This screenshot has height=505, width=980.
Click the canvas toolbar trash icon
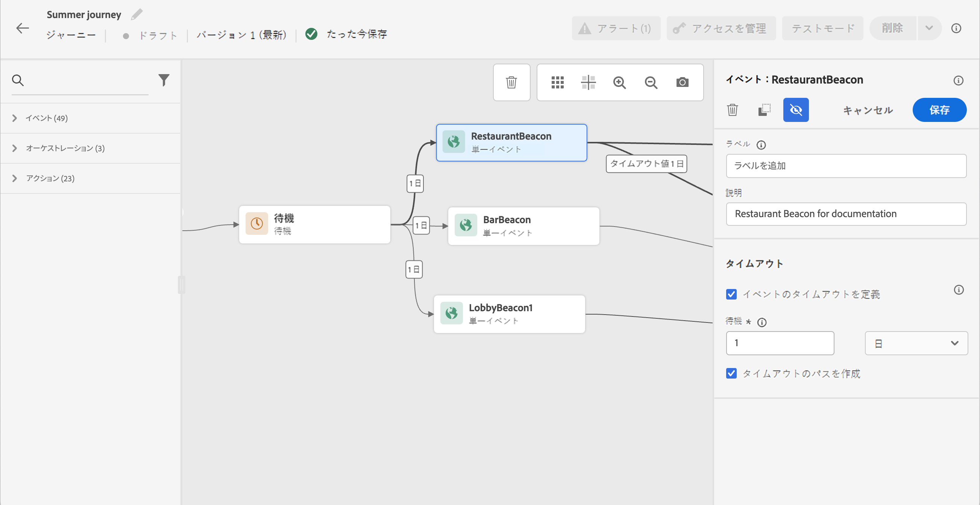pyautogui.click(x=511, y=82)
